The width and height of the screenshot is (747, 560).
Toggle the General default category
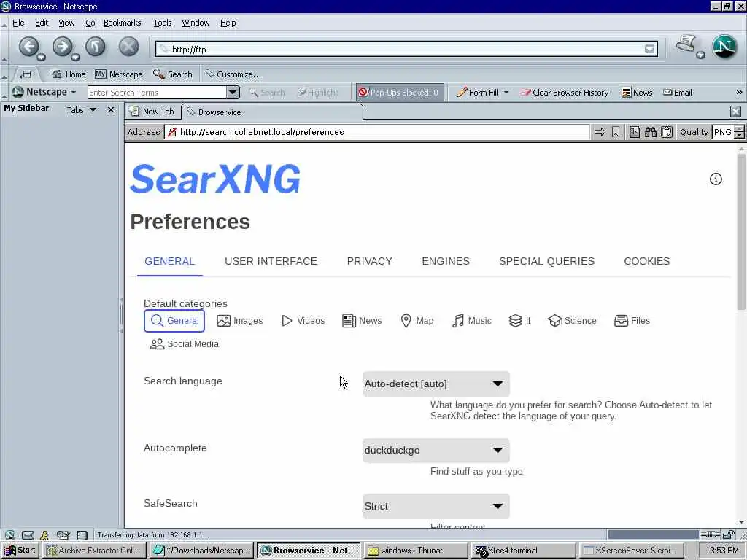(174, 321)
